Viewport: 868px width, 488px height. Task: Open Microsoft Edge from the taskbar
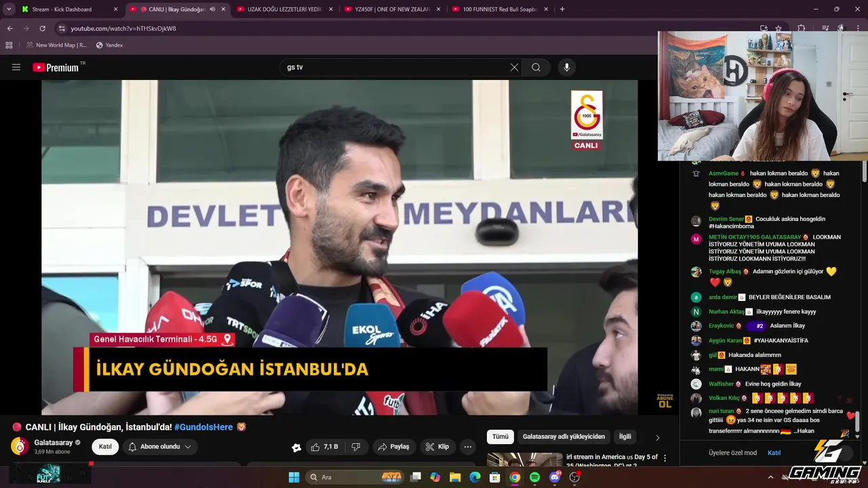coord(475,477)
